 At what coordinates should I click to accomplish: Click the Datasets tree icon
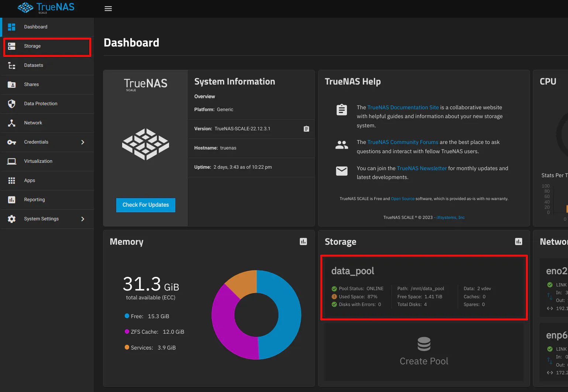(12, 65)
